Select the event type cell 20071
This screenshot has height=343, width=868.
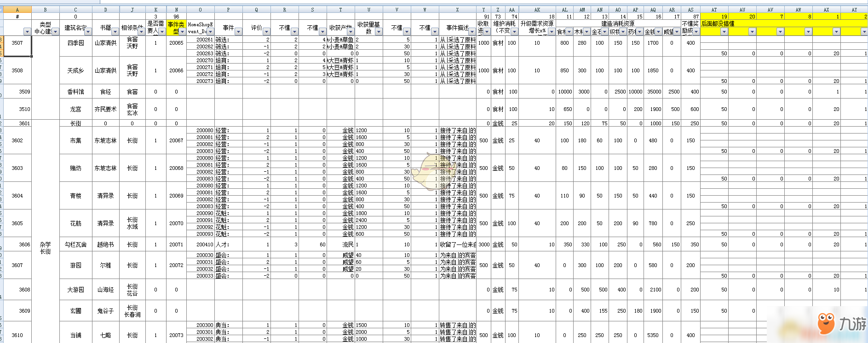tap(176, 244)
